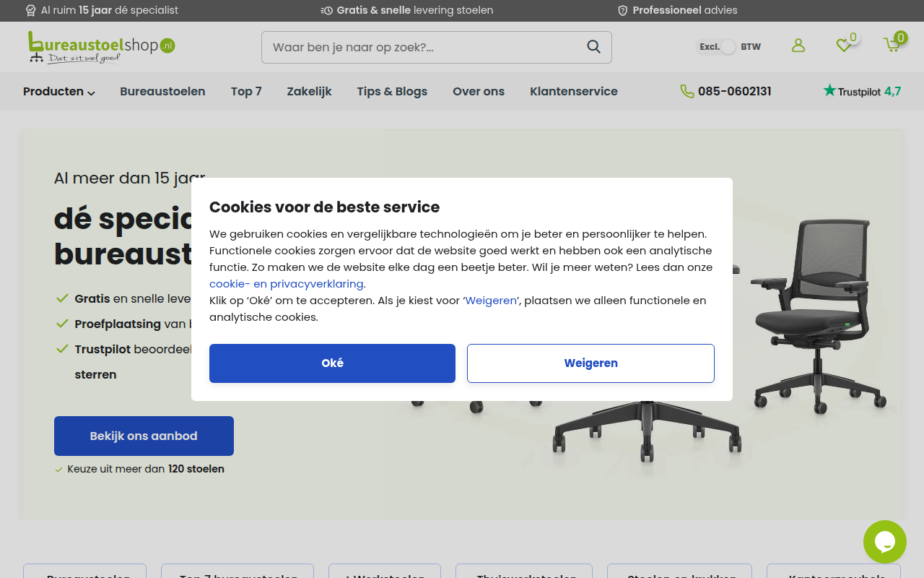Click the Bekijk ons aanbod button

click(144, 436)
